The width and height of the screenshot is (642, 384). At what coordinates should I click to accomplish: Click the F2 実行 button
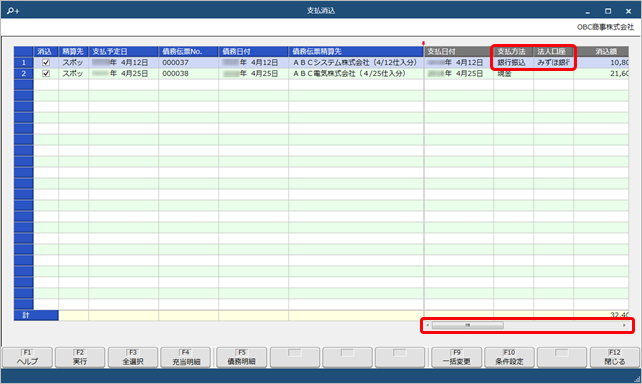(x=80, y=357)
